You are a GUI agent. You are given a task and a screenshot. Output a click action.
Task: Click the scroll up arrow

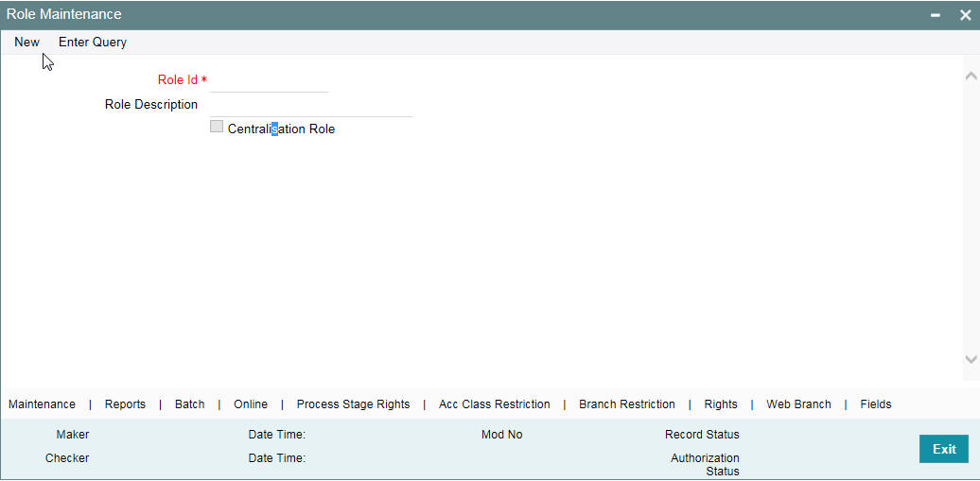[x=971, y=77]
